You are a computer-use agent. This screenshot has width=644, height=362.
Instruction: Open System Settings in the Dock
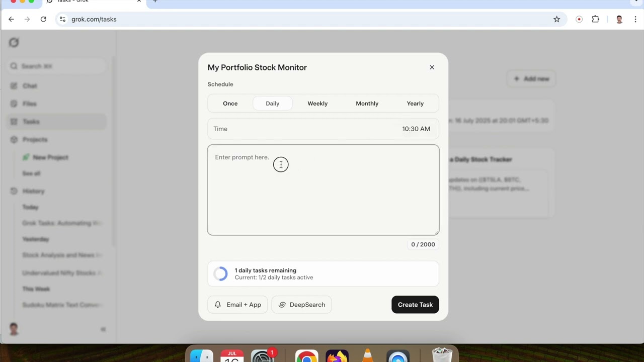pos(262,356)
